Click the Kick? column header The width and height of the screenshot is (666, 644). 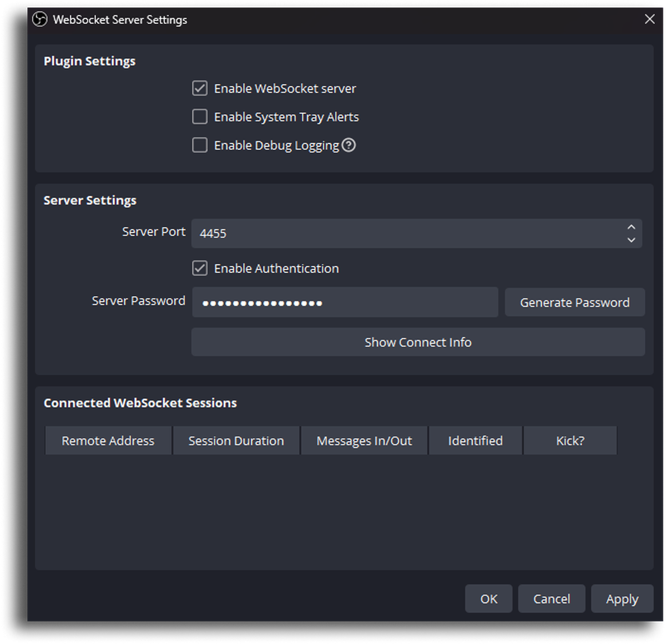tap(570, 440)
